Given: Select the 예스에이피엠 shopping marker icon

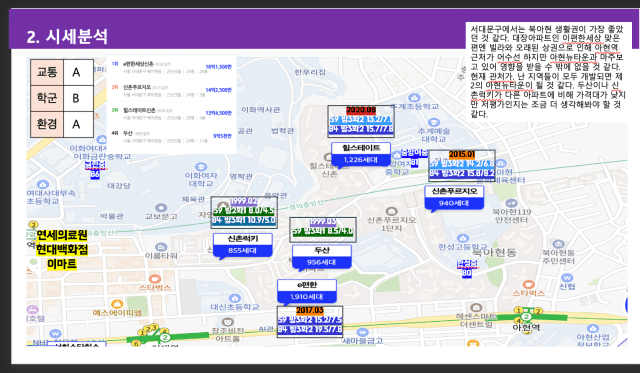Looking at the screenshot, I should [x=117, y=304].
